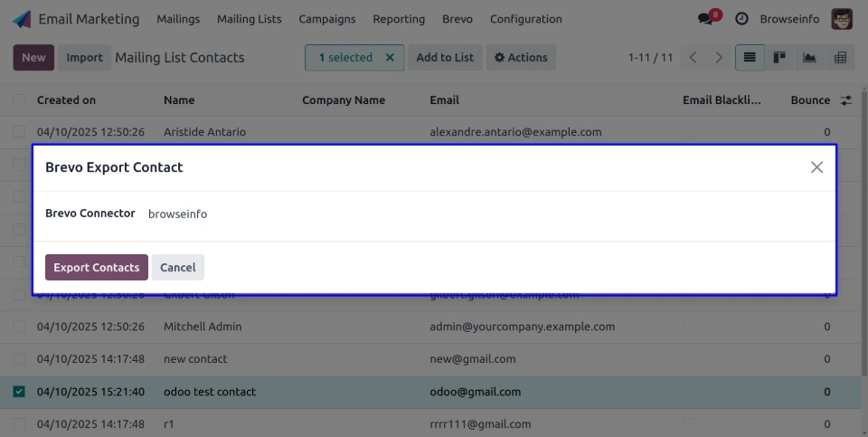Uncheck the odoo test contact row checkbox

coord(19,392)
